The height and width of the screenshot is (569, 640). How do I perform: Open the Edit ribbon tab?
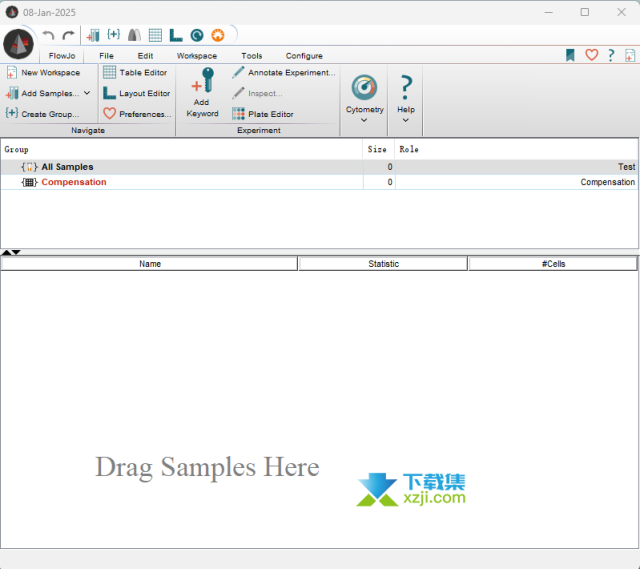pyautogui.click(x=145, y=56)
